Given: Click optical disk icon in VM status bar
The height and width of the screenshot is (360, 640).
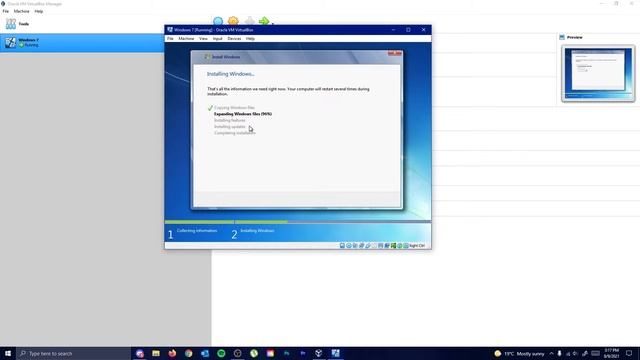Looking at the screenshot, I should click(x=349, y=246).
